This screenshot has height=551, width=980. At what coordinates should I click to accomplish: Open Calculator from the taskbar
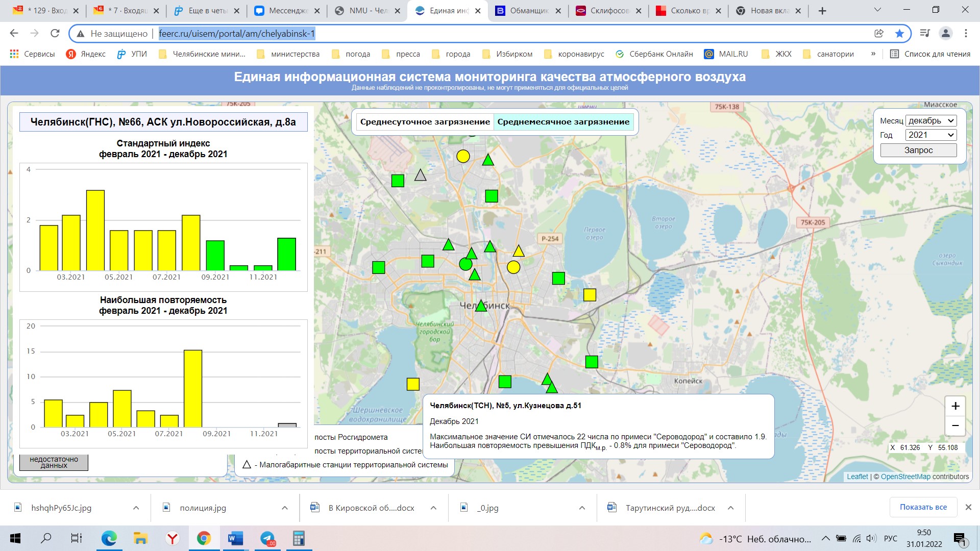click(299, 538)
